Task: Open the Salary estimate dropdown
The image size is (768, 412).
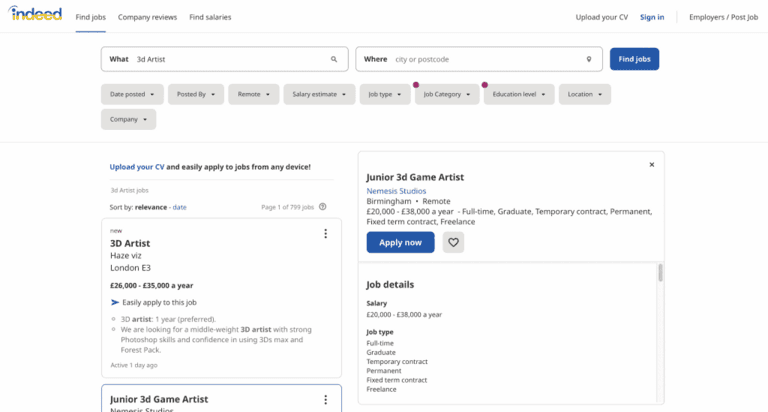Action: tap(319, 94)
